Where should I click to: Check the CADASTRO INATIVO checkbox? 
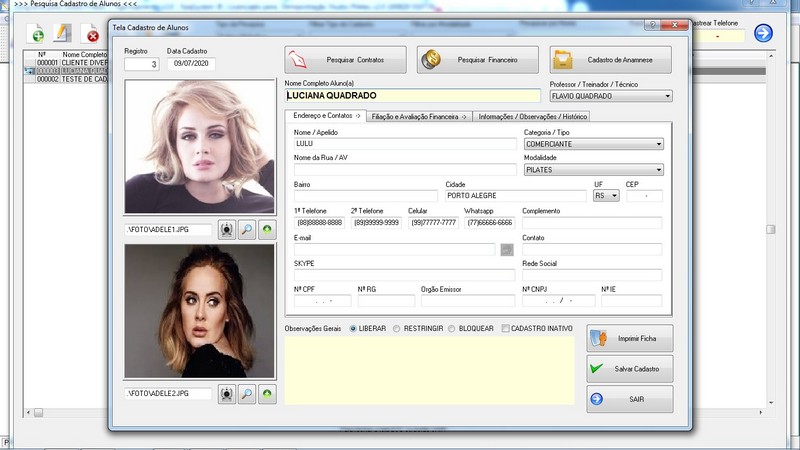pos(506,329)
